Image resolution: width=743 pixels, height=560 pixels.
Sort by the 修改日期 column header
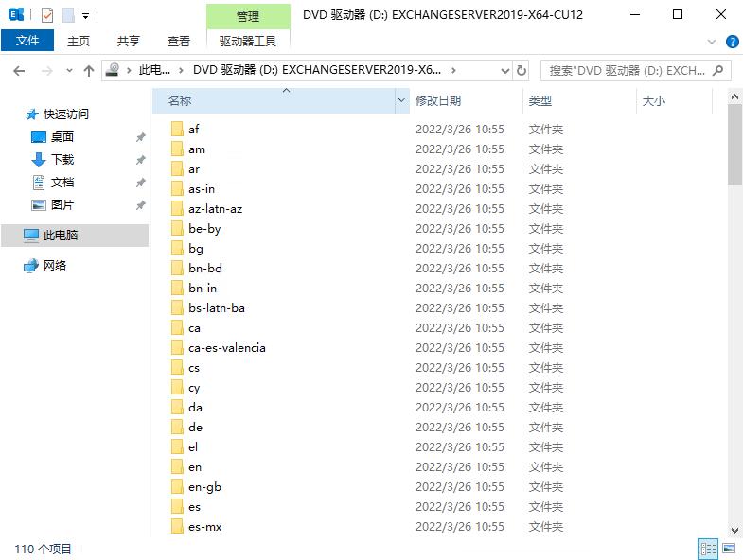(x=467, y=100)
